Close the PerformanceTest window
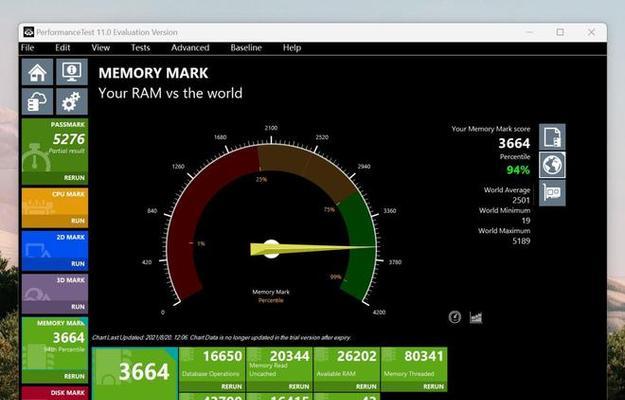Viewport: 625px width, 400px height. 592,32
